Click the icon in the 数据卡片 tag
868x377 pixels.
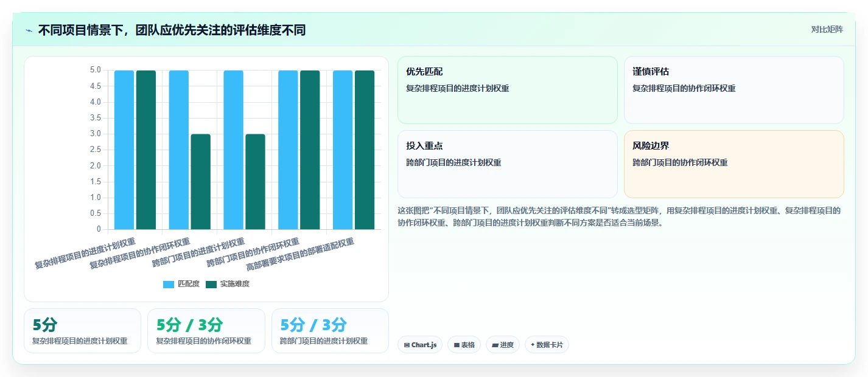pos(533,345)
